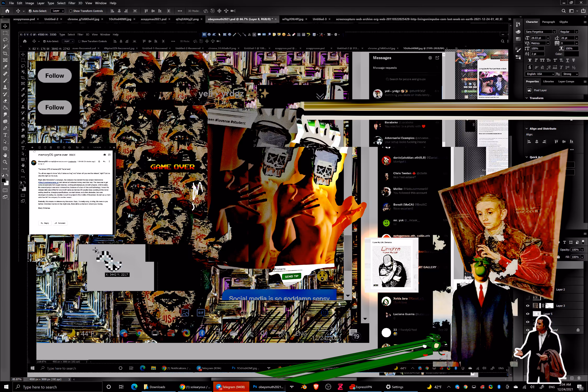Open the Metrics kerning dropdown
This screenshot has width=588, height=392.
(548, 43)
